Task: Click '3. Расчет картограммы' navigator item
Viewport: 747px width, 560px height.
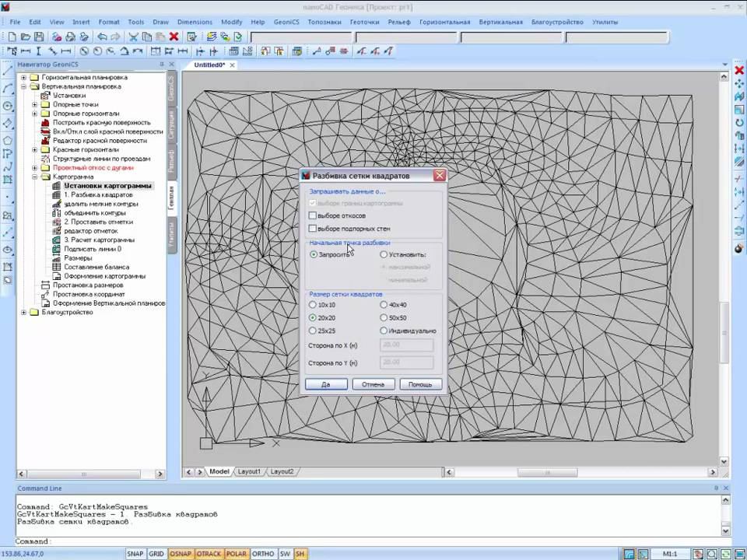Action: point(99,240)
